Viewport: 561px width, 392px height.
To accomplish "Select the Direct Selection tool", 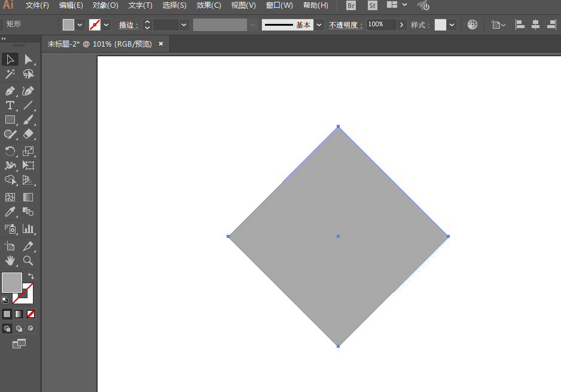I will tap(28, 59).
